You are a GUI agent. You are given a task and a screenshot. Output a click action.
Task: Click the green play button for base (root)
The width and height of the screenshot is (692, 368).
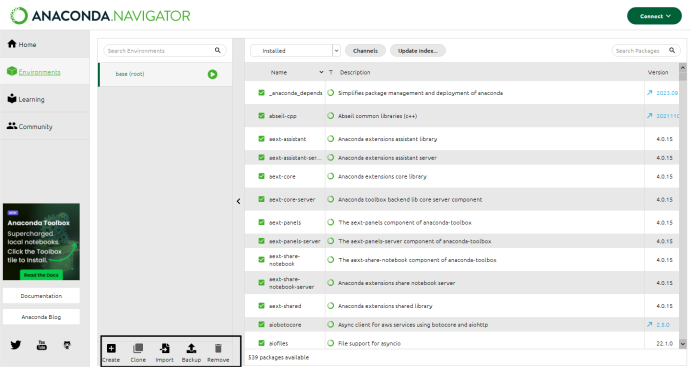pyautogui.click(x=212, y=74)
